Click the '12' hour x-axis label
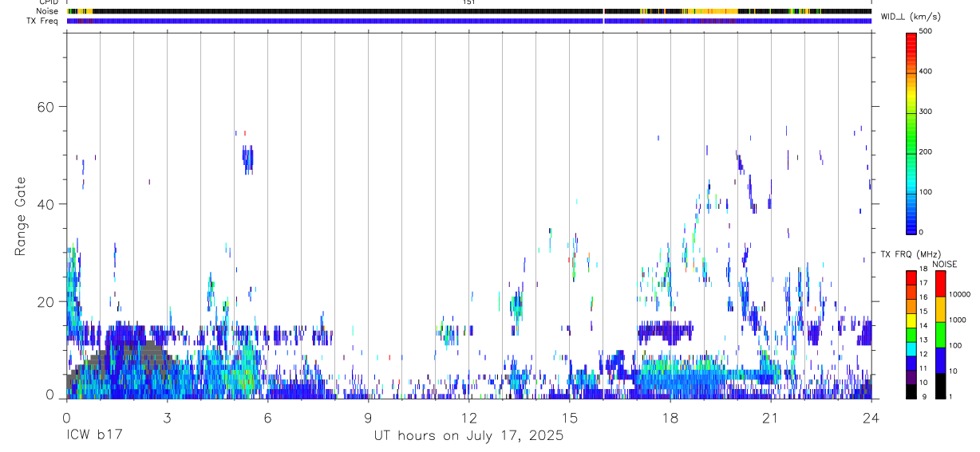 tap(468, 418)
